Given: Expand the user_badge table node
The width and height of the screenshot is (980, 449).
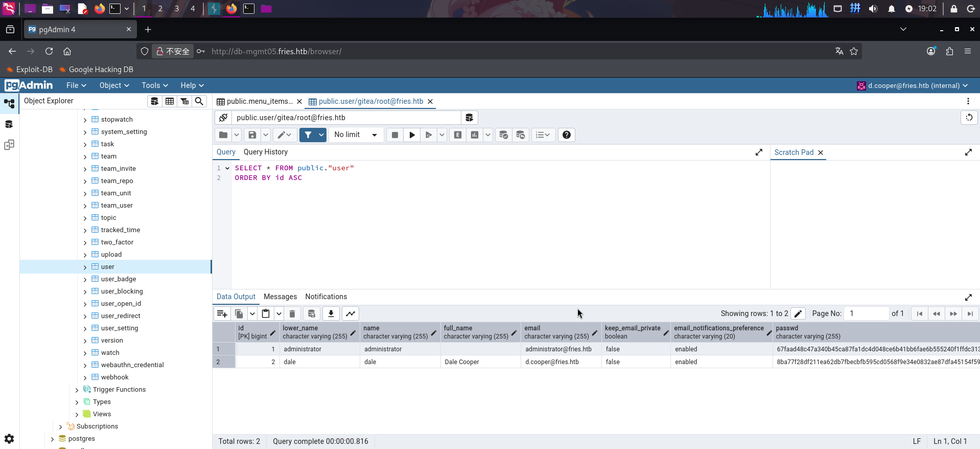Looking at the screenshot, I should click(x=85, y=280).
